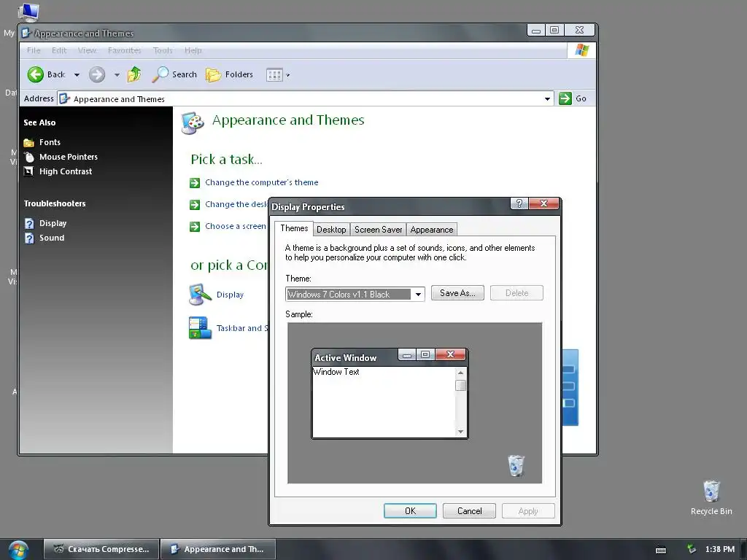Open the Mouse Pointers link
747x560 pixels.
tap(69, 157)
